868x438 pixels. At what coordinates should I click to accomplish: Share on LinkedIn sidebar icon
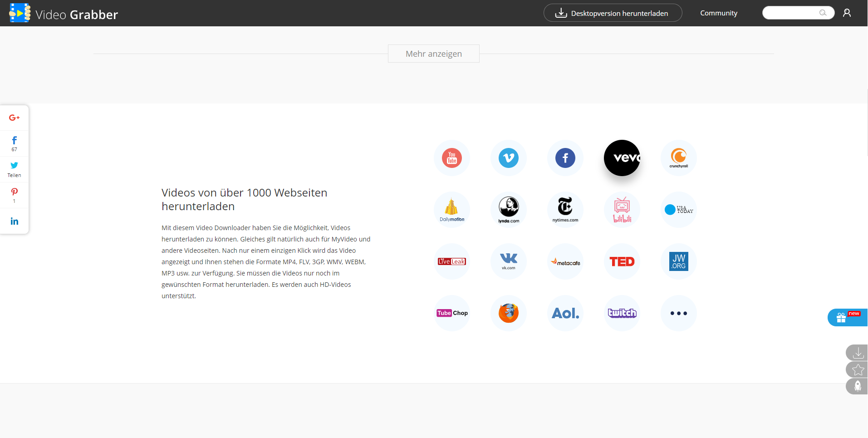15,221
